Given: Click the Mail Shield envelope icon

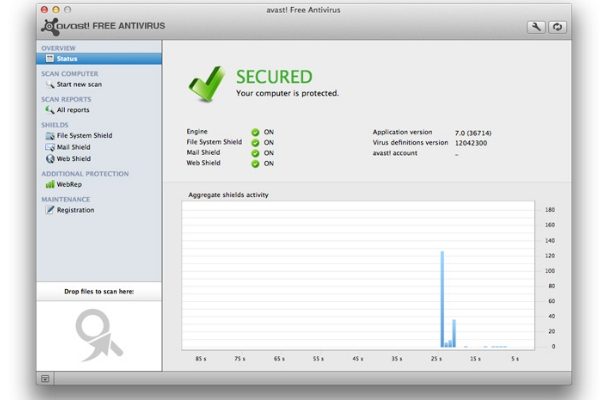Looking at the screenshot, I should point(49,147).
